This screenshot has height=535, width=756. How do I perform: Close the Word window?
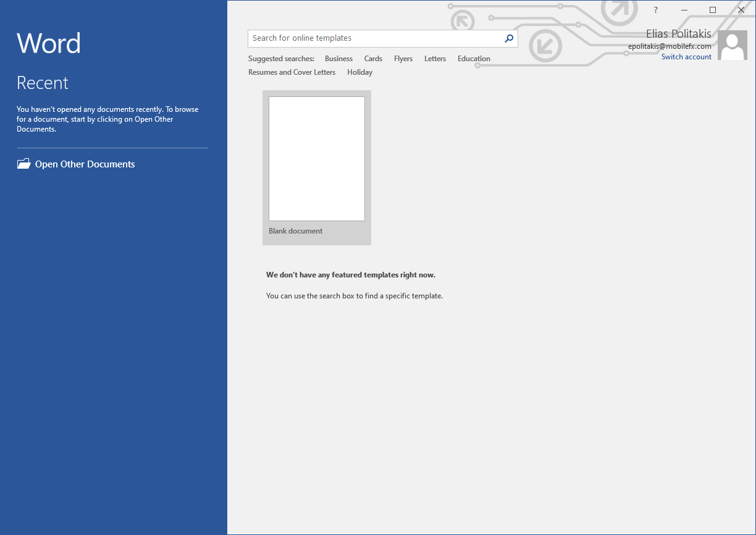point(741,10)
